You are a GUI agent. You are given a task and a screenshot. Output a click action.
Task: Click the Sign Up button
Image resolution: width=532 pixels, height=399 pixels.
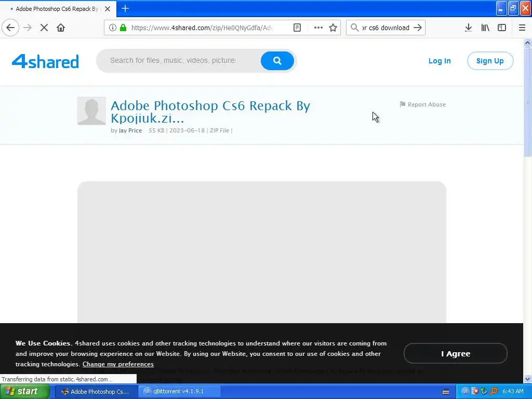coord(490,61)
